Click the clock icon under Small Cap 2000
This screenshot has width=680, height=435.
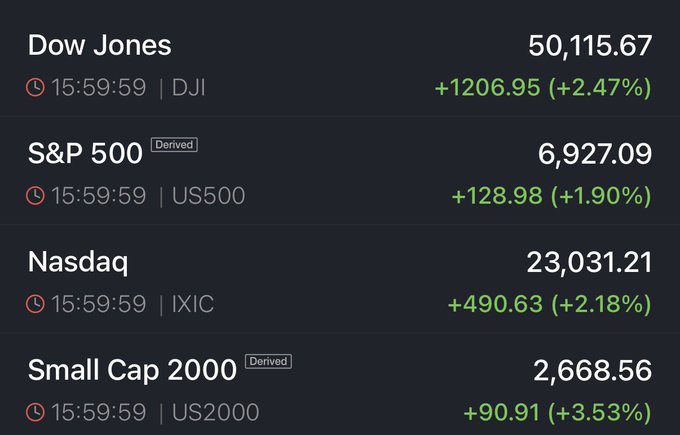[x=35, y=412]
